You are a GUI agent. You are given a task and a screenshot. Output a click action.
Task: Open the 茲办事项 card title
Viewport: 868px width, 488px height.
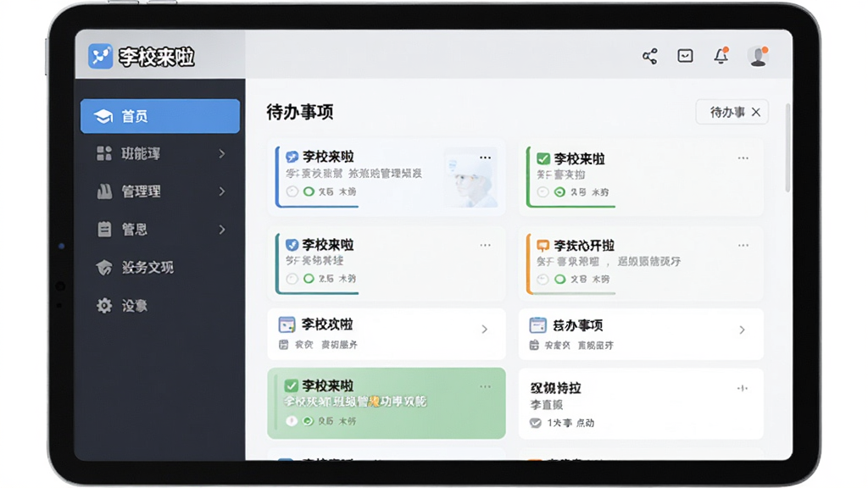coord(578,325)
